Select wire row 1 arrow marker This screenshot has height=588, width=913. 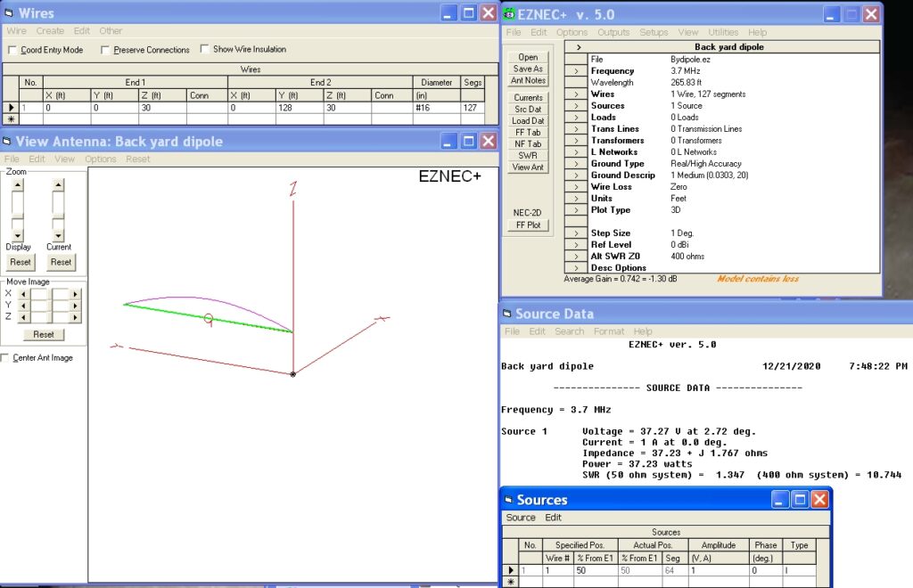click(x=11, y=108)
